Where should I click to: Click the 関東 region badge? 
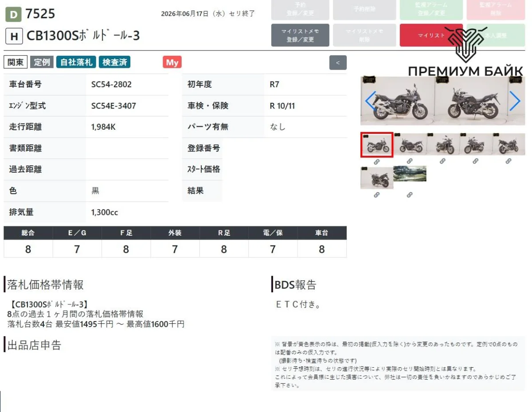[16, 62]
